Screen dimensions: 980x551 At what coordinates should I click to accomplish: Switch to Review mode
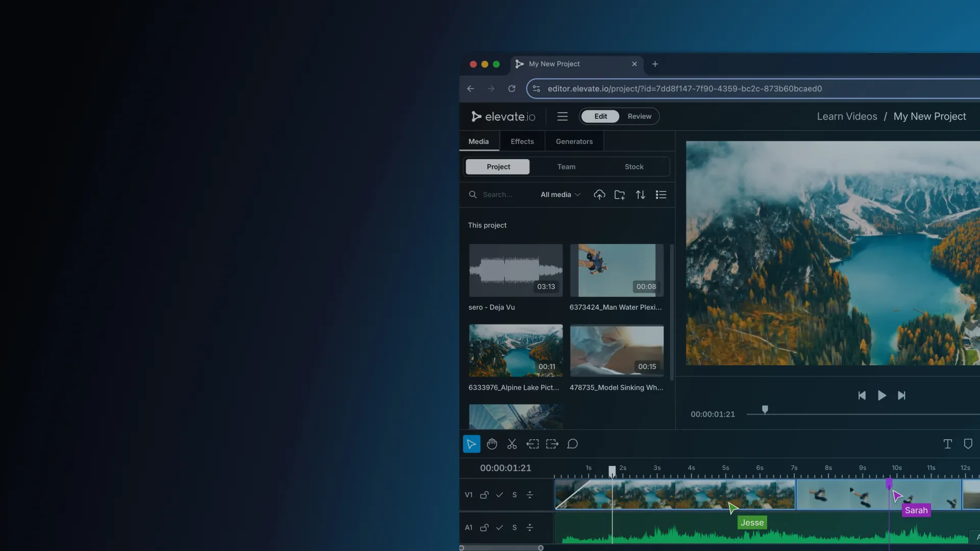pyautogui.click(x=639, y=116)
